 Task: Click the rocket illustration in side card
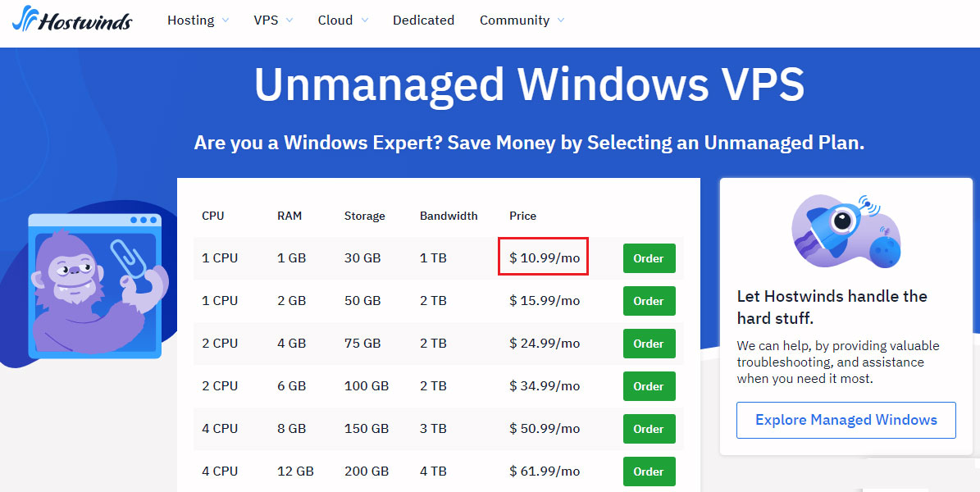(846, 231)
